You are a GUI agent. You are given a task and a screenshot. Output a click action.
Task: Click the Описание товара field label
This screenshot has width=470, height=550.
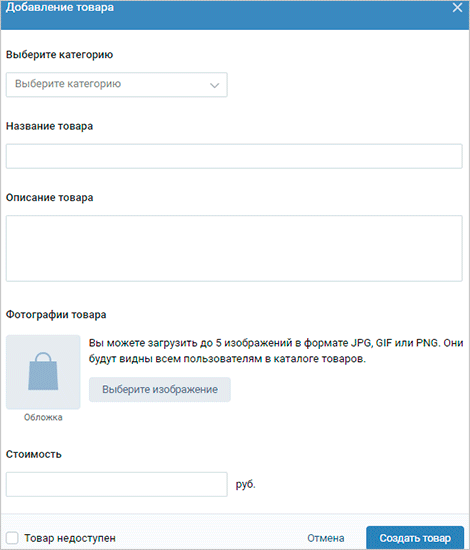[49, 197]
